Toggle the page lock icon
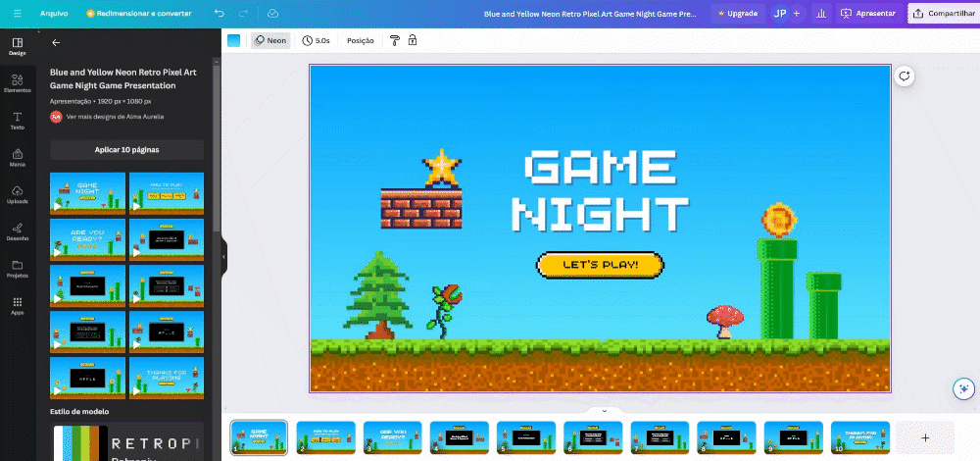Screen dimensions: 980x461 point(412,40)
